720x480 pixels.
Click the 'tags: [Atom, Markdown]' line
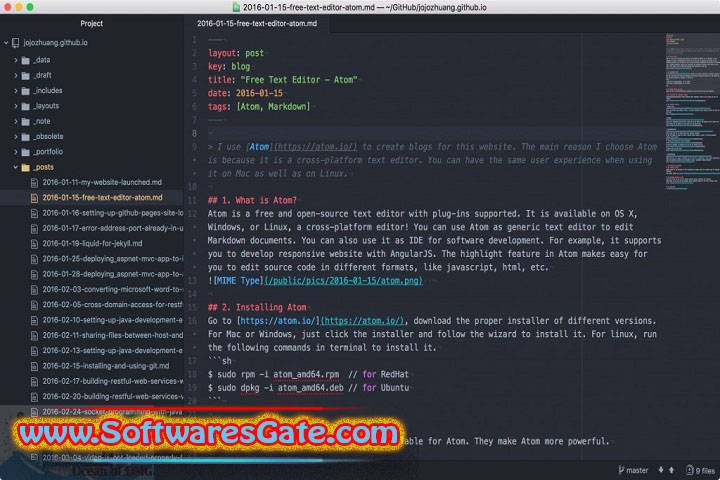tap(259, 107)
